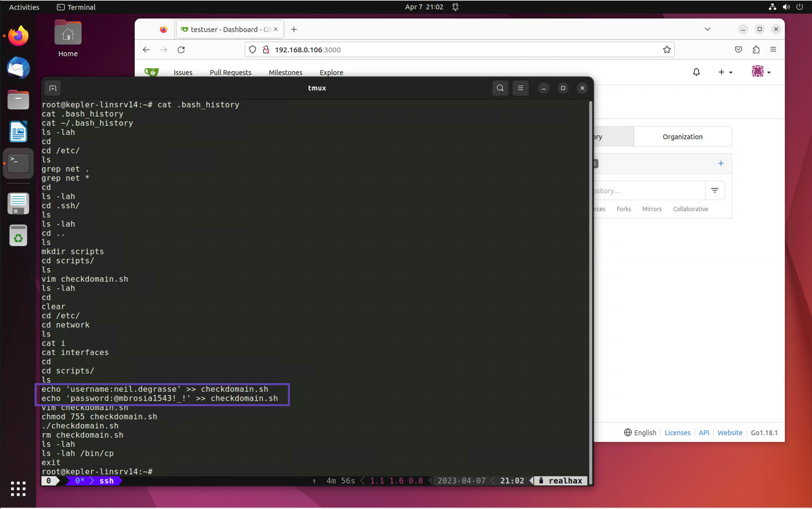Open Firefox list all tabs chevron
812x509 pixels.
click(x=707, y=29)
